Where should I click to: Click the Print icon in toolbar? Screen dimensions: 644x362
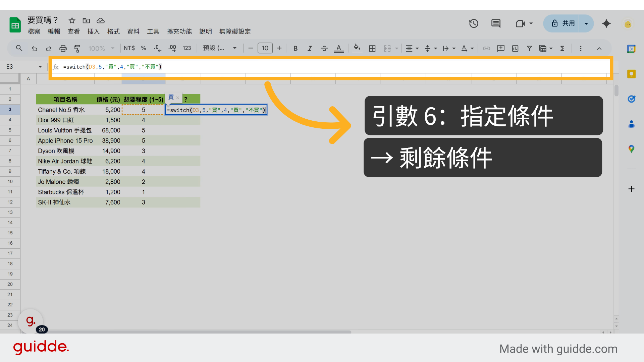tap(63, 48)
